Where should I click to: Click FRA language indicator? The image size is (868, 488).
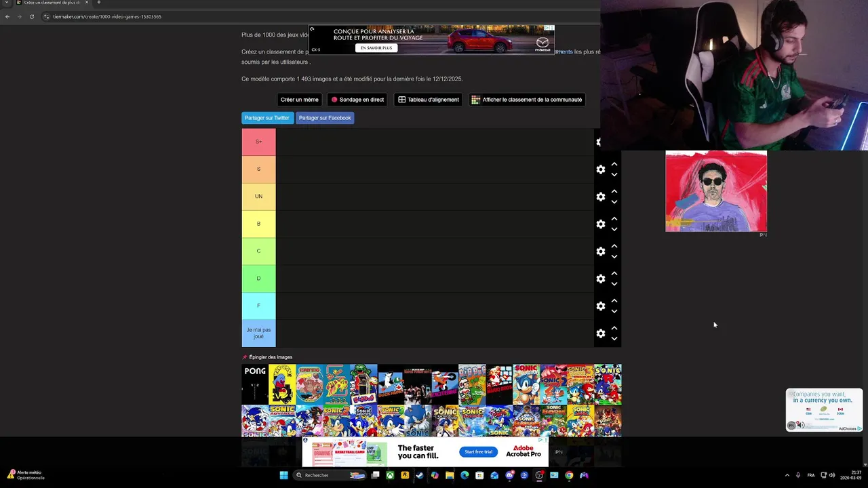point(811,475)
